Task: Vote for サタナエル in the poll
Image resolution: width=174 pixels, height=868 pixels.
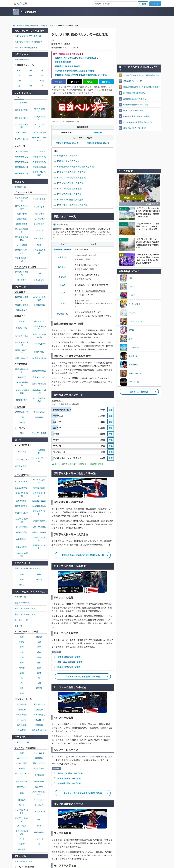Action: point(110,416)
